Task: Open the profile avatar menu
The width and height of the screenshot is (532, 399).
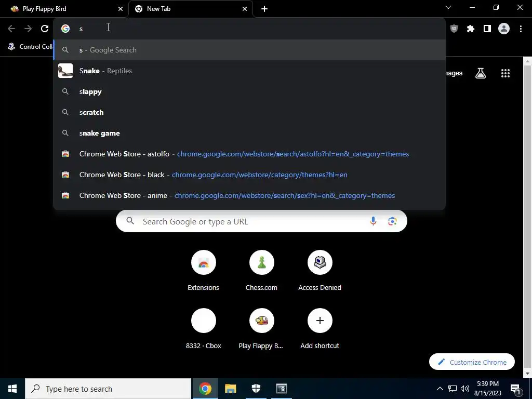Action: point(503,29)
